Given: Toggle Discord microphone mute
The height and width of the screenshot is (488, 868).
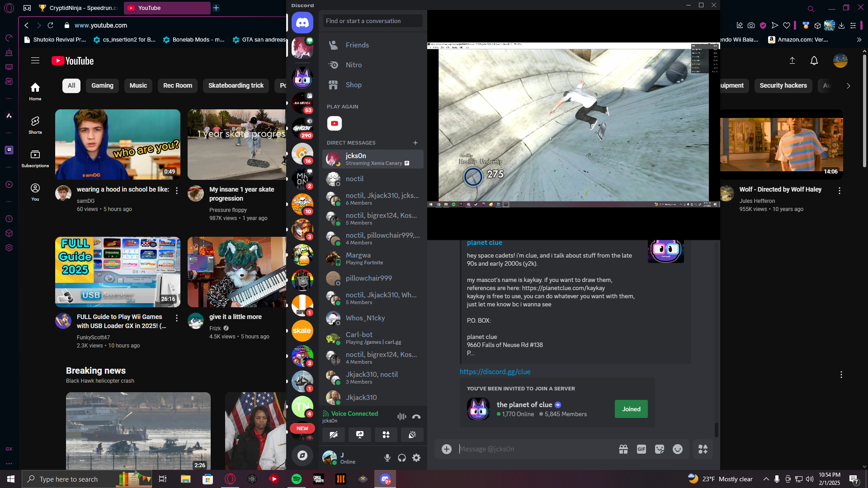Looking at the screenshot, I should point(387,458).
